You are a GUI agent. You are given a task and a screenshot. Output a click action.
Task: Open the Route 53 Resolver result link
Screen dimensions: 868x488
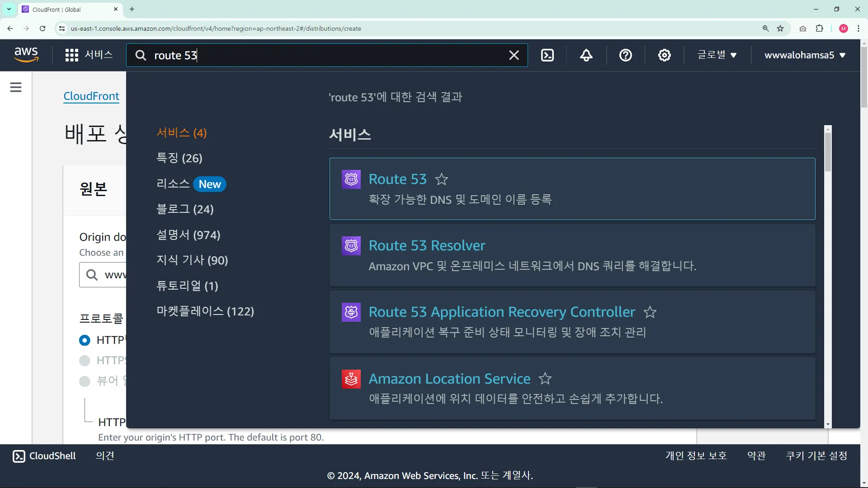(427, 245)
